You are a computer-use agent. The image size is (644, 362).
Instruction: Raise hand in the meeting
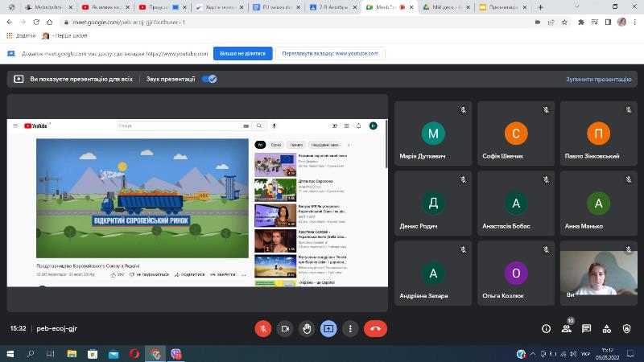point(307,328)
